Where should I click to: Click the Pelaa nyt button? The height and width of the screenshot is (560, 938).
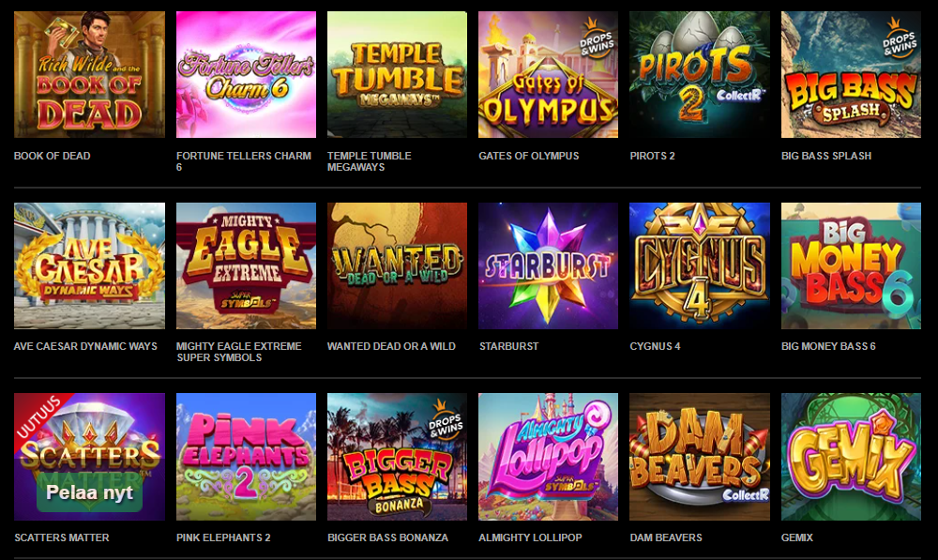tap(90, 492)
